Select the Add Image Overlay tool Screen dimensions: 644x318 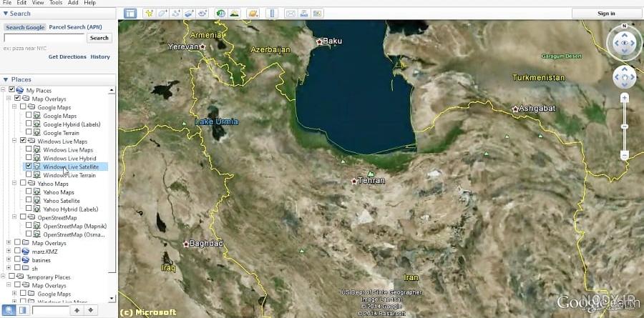pyautogui.click(x=190, y=13)
